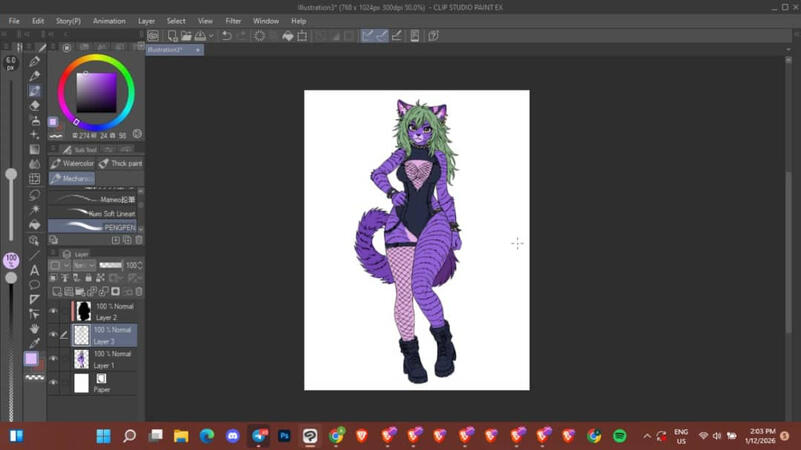The image size is (801, 450).
Task: Select the Text tool (A icon)
Action: [34, 270]
